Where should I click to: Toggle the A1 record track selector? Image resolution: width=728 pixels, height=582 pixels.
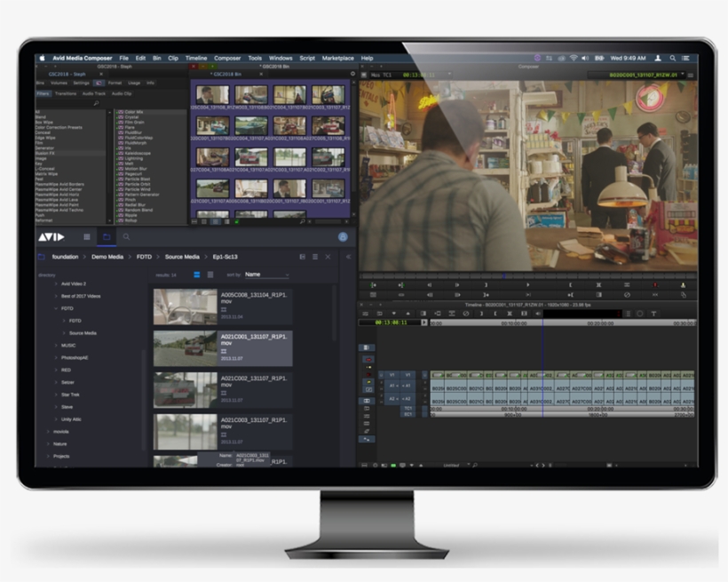coord(408,386)
